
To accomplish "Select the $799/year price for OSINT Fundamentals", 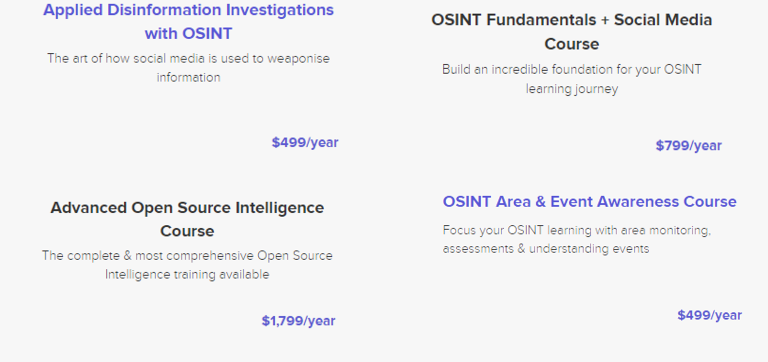I will tap(689, 145).
